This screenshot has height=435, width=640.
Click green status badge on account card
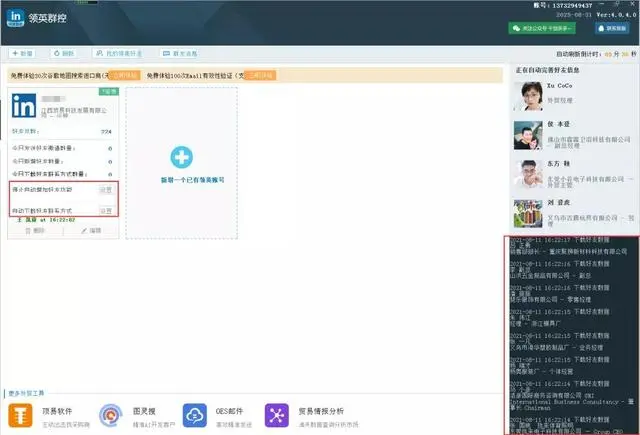pyautogui.click(x=109, y=91)
